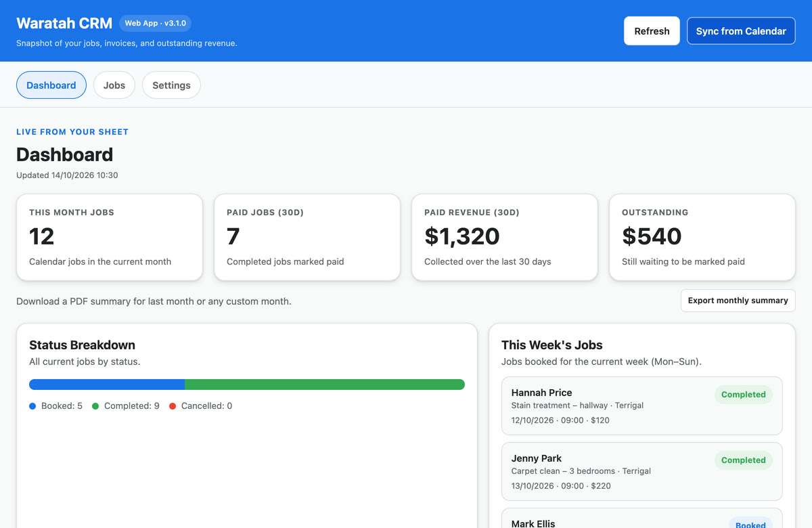Select 'Jobs booked for the current week' text
The width and height of the screenshot is (812, 528).
click(602, 361)
